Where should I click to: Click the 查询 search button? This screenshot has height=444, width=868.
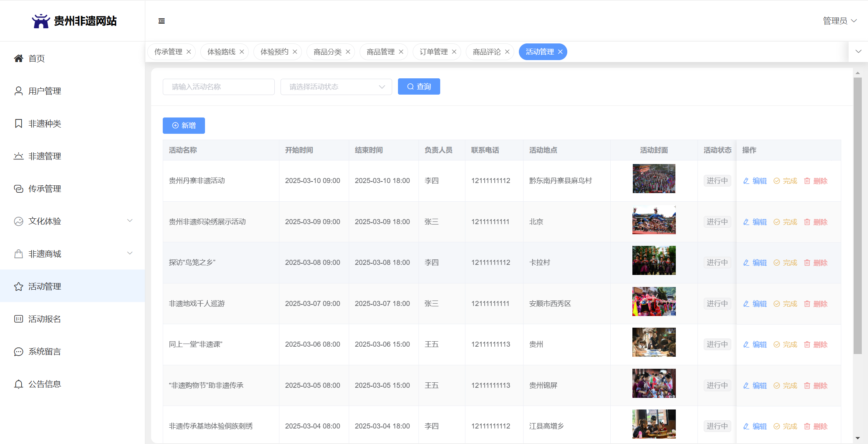coord(419,87)
